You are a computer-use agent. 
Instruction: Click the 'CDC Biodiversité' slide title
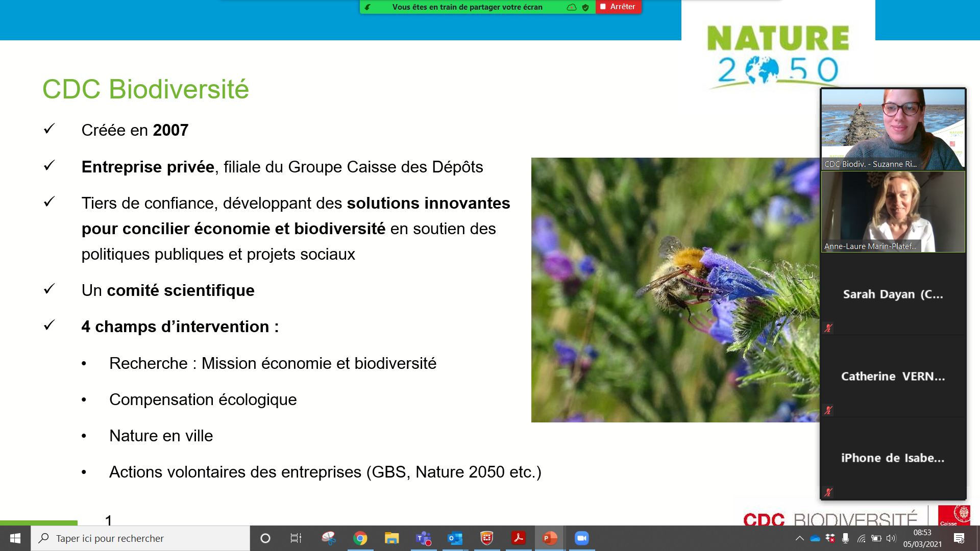pyautogui.click(x=145, y=89)
